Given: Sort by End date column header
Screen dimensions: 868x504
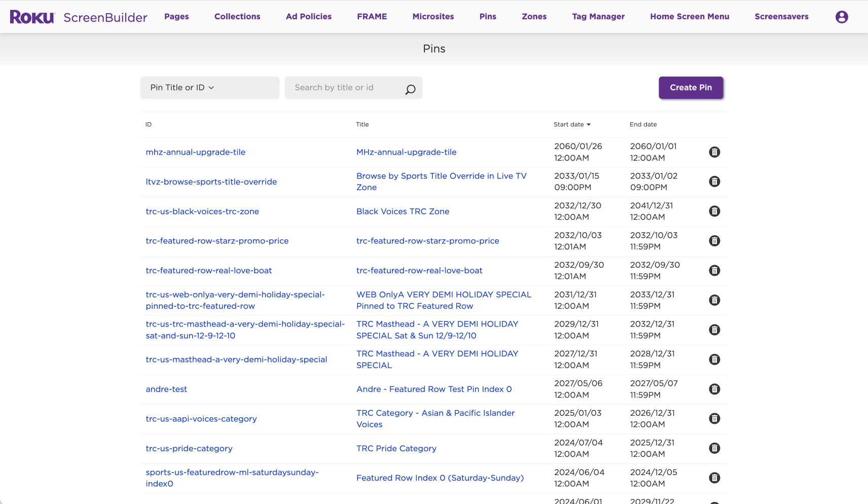Looking at the screenshot, I should (x=643, y=124).
